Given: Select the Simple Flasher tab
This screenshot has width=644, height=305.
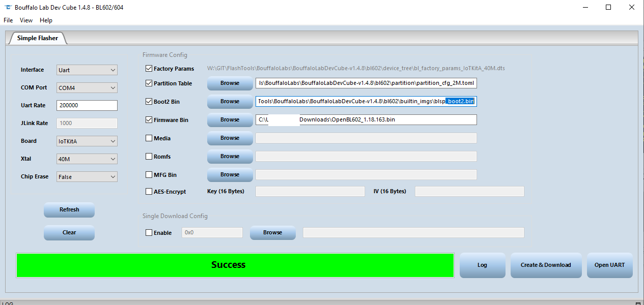Looking at the screenshot, I should (x=38, y=38).
